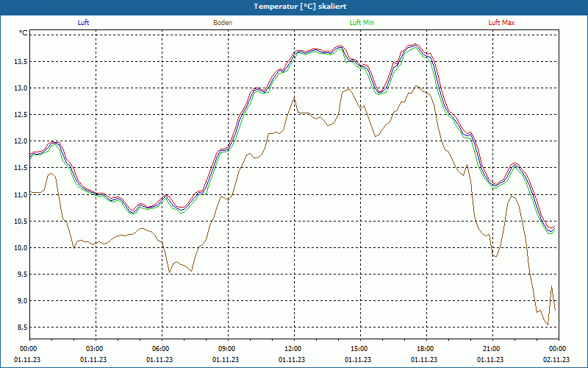Screen dimensions: 588x368
Task: Click the 13,0 y-axis value
Action: (x=21, y=88)
